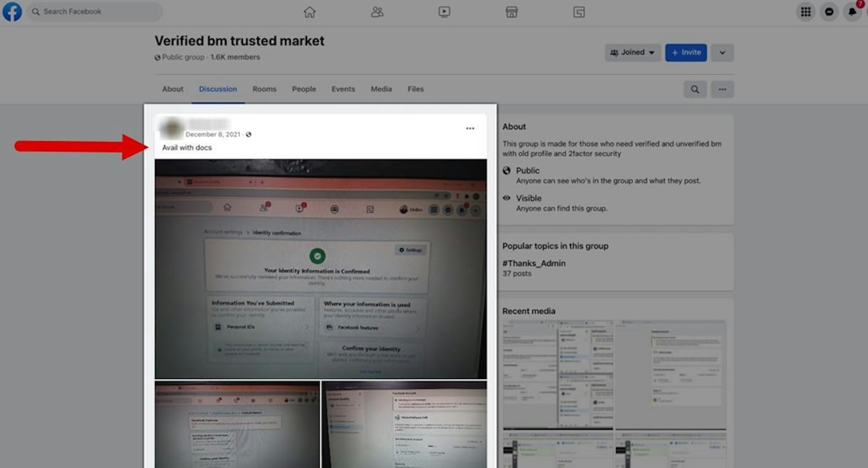Open the apps grid menu icon
The height and width of the screenshot is (468, 868).
tap(806, 12)
